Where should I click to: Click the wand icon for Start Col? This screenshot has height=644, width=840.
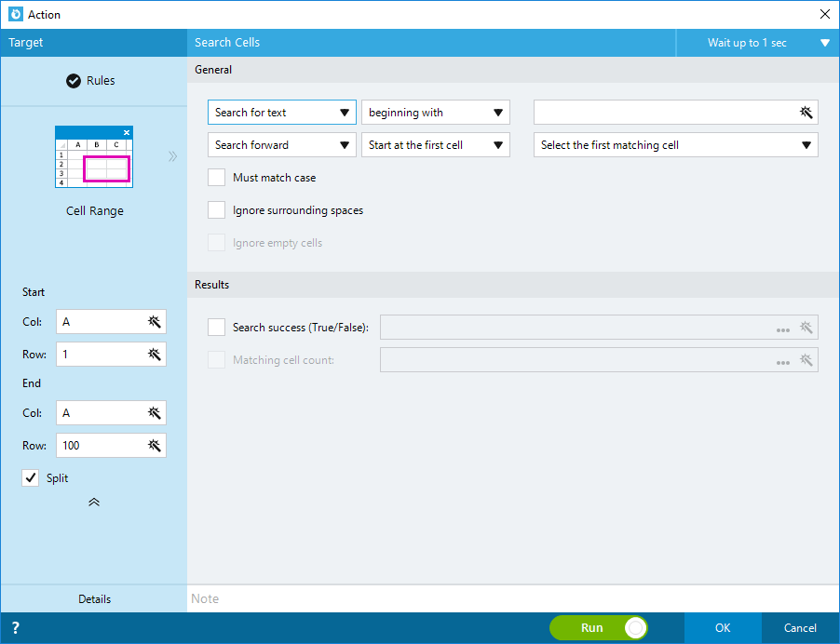tap(155, 322)
